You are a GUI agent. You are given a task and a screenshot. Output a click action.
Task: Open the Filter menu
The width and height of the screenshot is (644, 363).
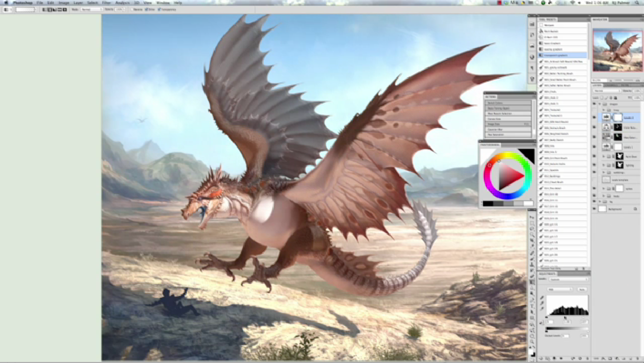pyautogui.click(x=106, y=3)
